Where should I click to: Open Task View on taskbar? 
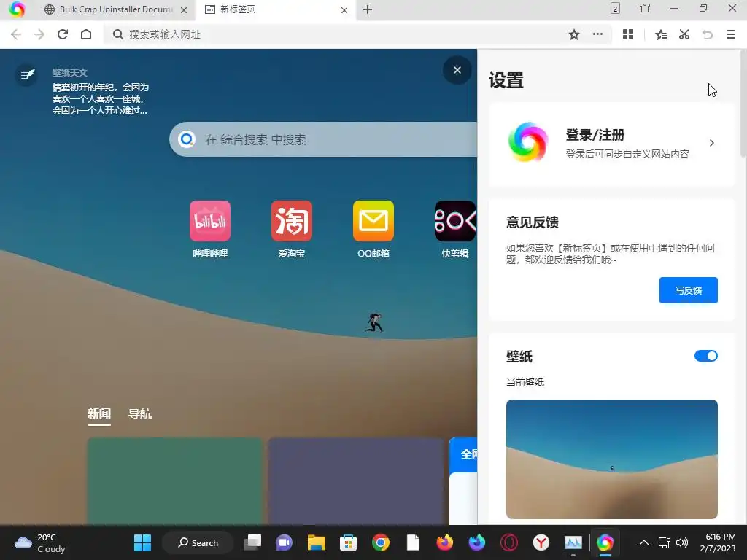pos(252,542)
